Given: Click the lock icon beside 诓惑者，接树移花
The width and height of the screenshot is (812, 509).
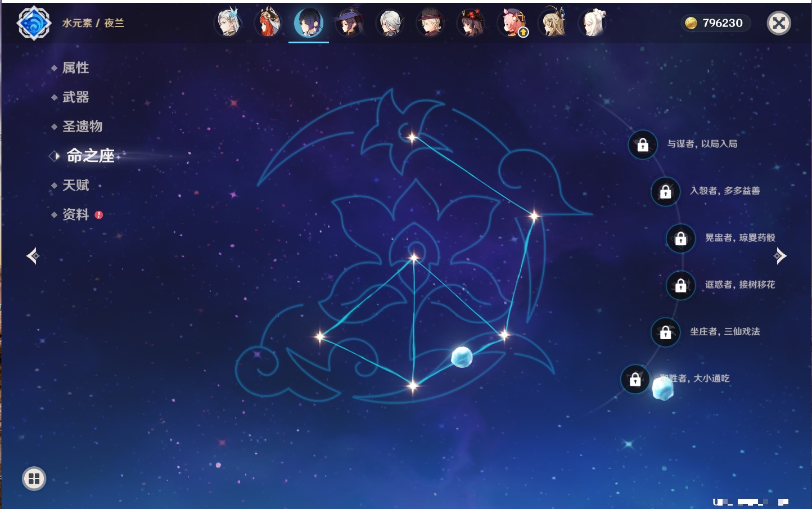Looking at the screenshot, I should coord(681,285).
